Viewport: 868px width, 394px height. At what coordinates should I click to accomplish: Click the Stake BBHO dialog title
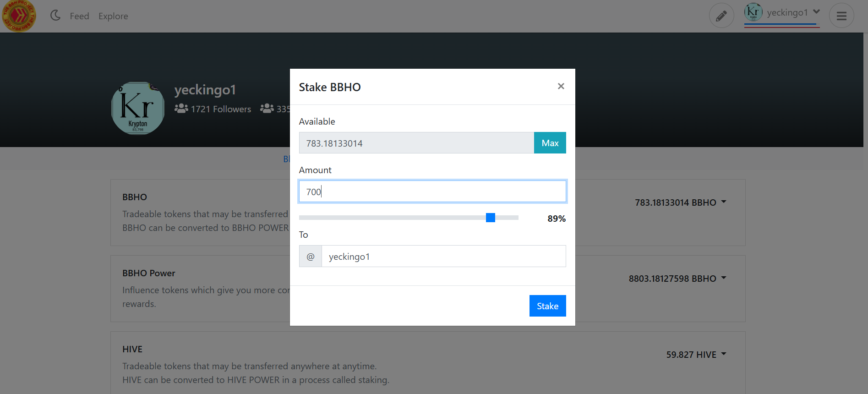330,87
